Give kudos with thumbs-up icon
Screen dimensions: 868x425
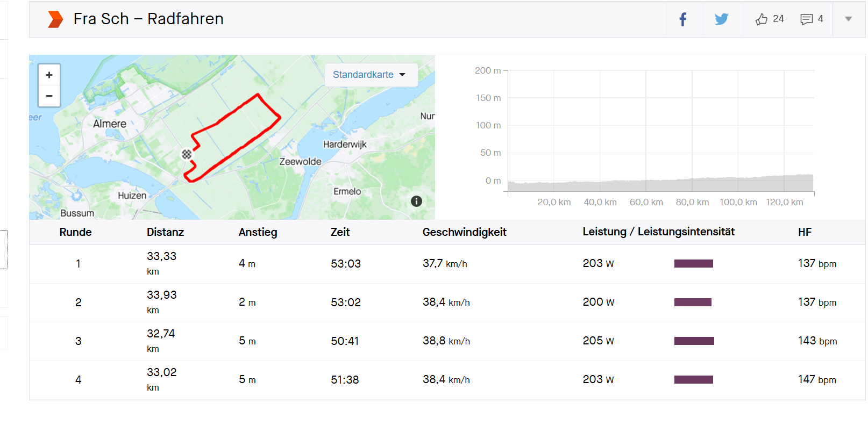761,19
